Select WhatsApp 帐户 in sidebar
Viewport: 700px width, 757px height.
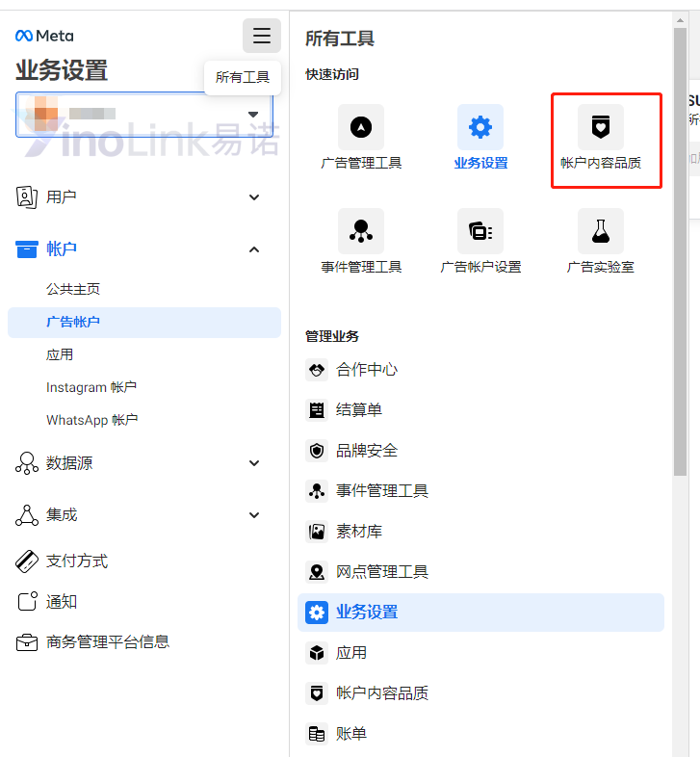[x=92, y=420]
